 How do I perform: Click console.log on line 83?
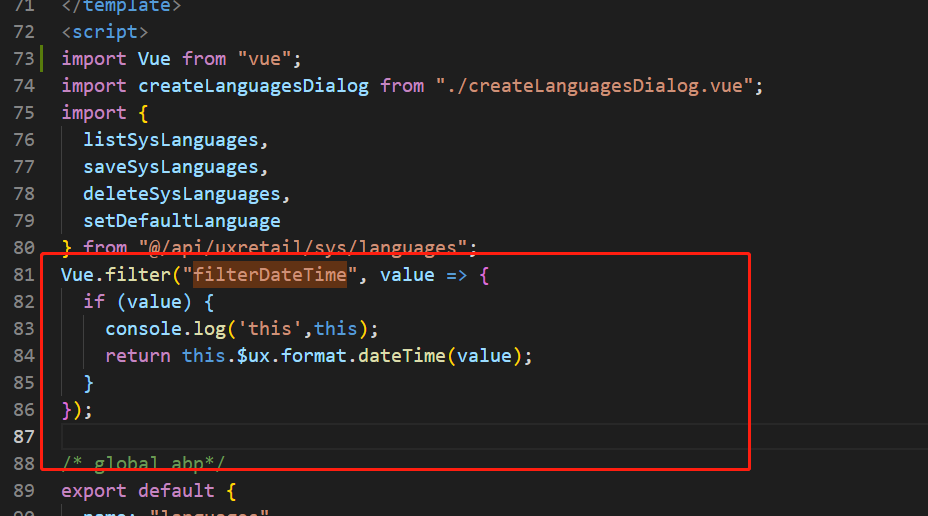click(166, 329)
